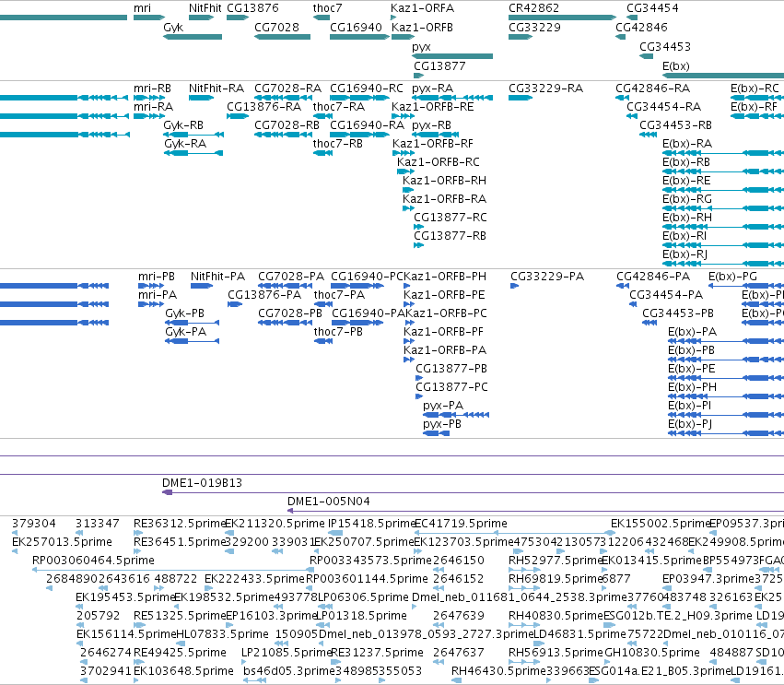Click transcript CG33229-RA

[x=545, y=89]
